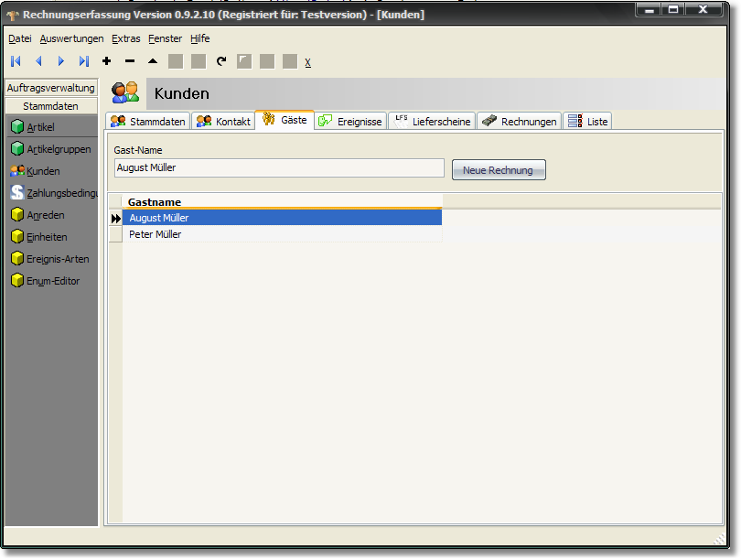Expand the Auftragsverwaltung sidebar section

51,88
